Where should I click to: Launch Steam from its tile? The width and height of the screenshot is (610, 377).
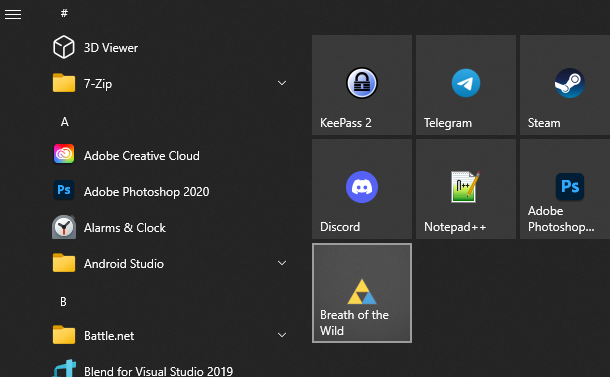click(565, 85)
